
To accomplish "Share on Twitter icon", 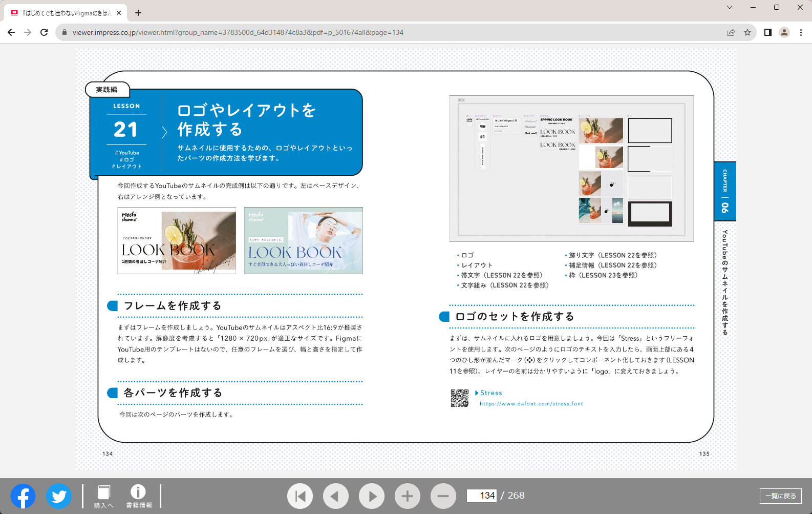I will [59, 496].
